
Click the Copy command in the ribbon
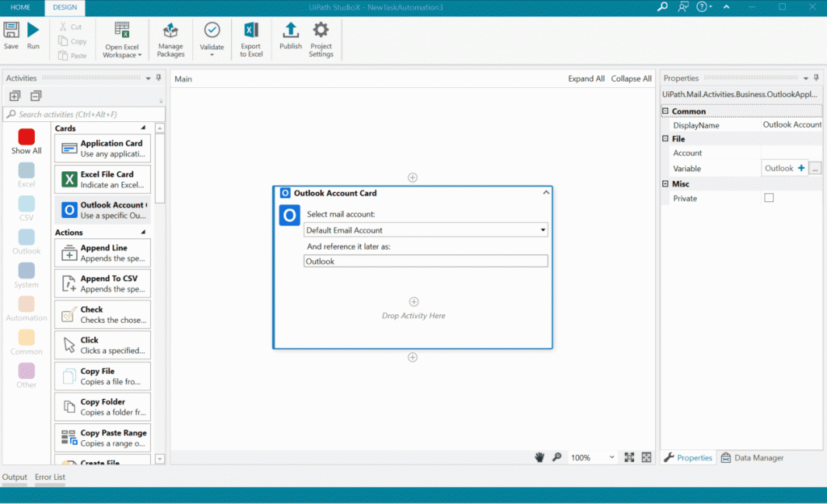(x=72, y=41)
